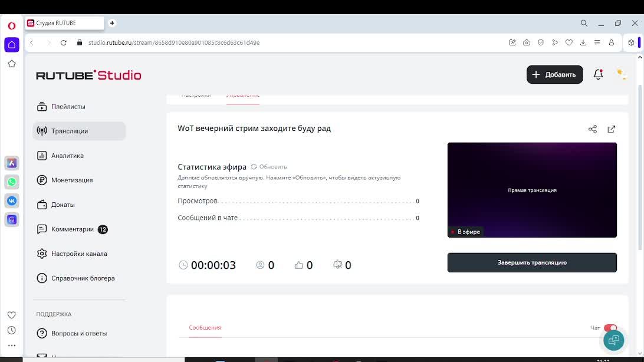Open sidebar three-dots setup menu
Screen dimensions: 644x362
click(12, 345)
